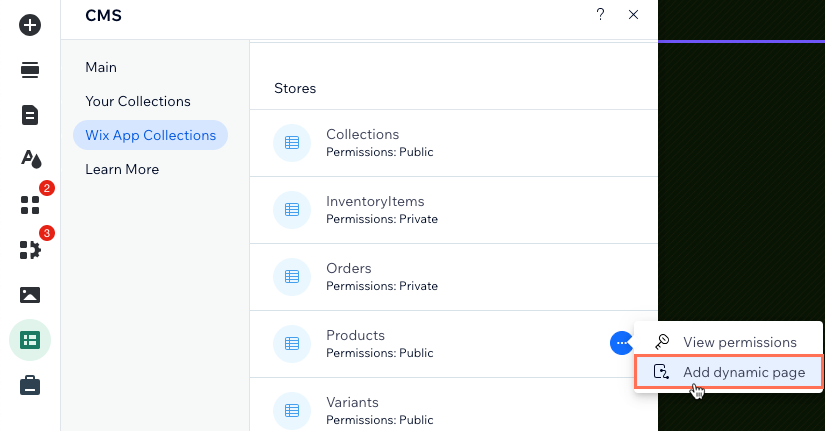Select View permissions in context menu
This screenshot has height=431, width=825.
(x=729, y=342)
